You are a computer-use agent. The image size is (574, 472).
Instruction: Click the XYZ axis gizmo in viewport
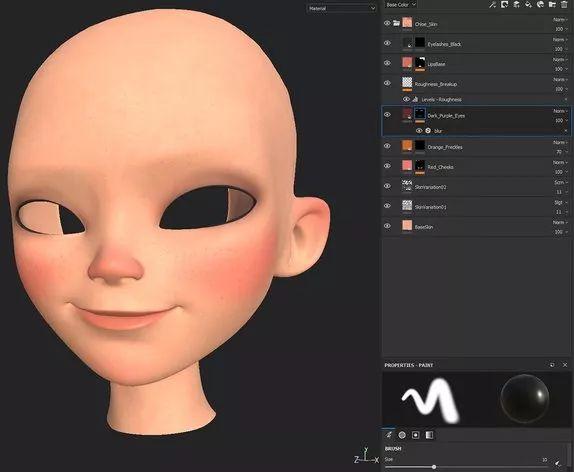366,456
